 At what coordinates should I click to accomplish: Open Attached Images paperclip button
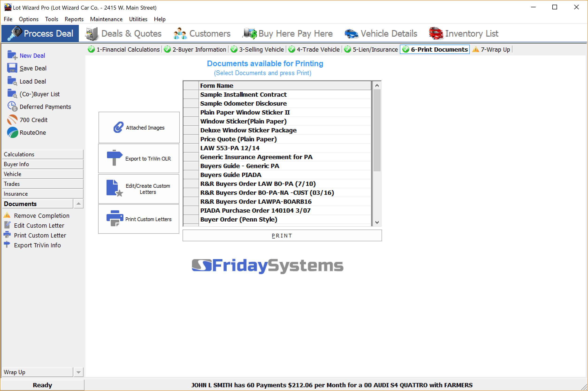tap(139, 127)
